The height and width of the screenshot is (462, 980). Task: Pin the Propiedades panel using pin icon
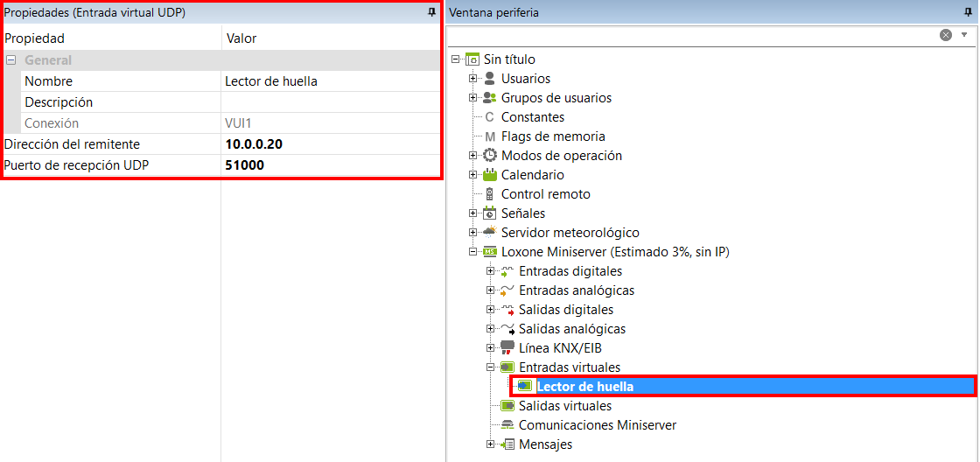point(431,12)
